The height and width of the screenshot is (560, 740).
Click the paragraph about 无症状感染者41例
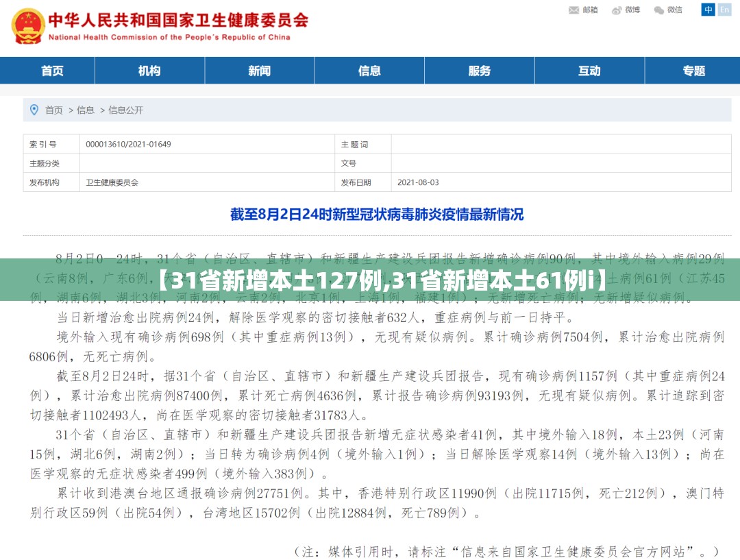point(377,454)
